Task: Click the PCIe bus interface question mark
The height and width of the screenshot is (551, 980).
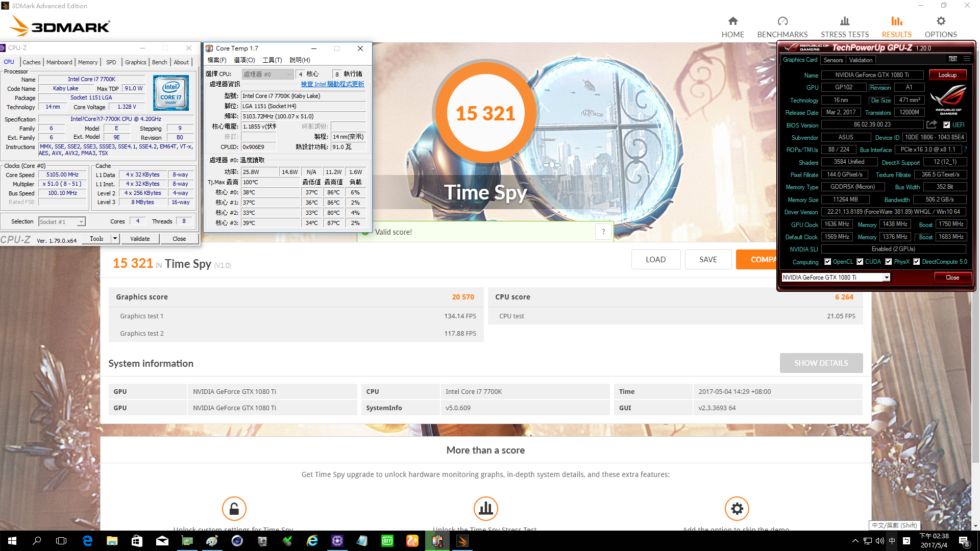Action: (965, 149)
